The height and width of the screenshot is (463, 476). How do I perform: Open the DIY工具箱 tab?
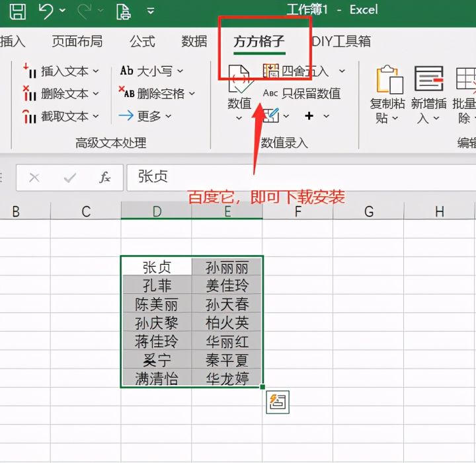(341, 41)
